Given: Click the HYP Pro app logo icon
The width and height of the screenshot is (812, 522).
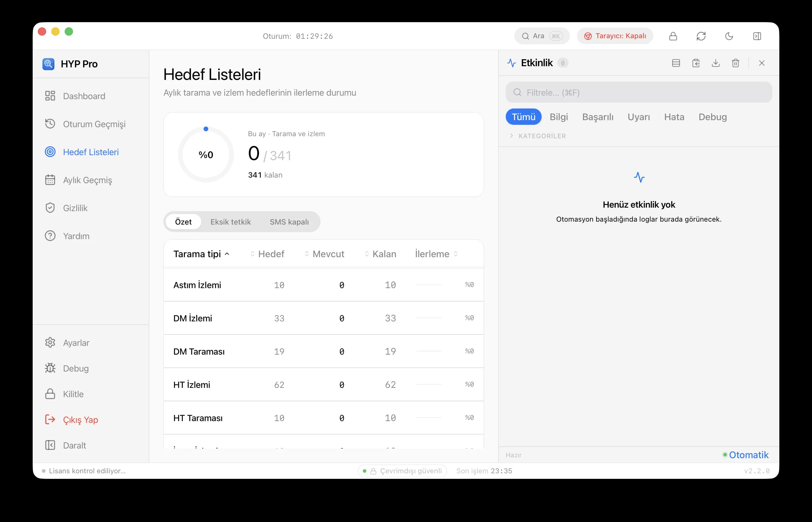Looking at the screenshot, I should coord(48,64).
